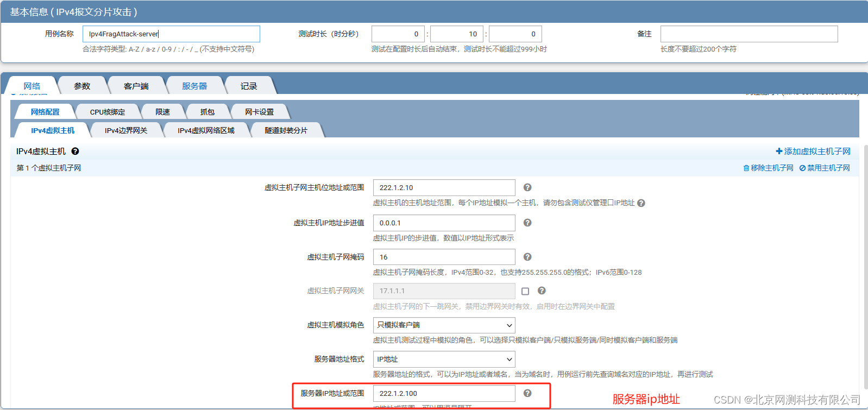The width and height of the screenshot is (868, 410).
Task: Click ban icon of 禁用主机子网
Action: [x=802, y=168]
